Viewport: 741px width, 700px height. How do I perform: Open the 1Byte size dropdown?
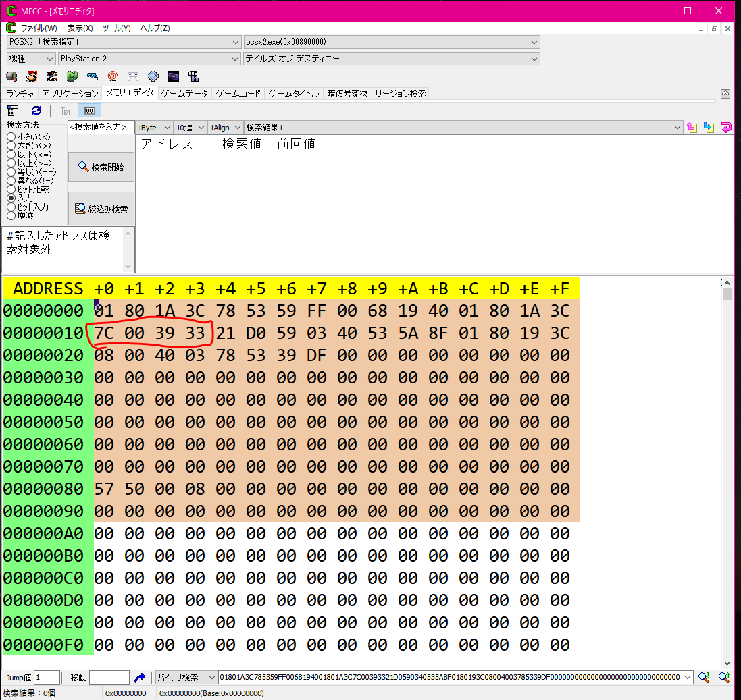pyautogui.click(x=153, y=128)
